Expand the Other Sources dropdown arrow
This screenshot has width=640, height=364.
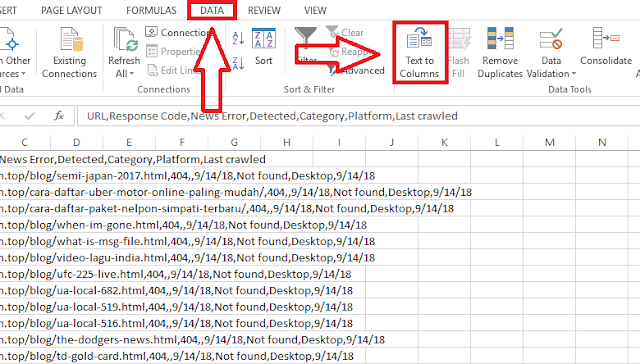pos(23,74)
